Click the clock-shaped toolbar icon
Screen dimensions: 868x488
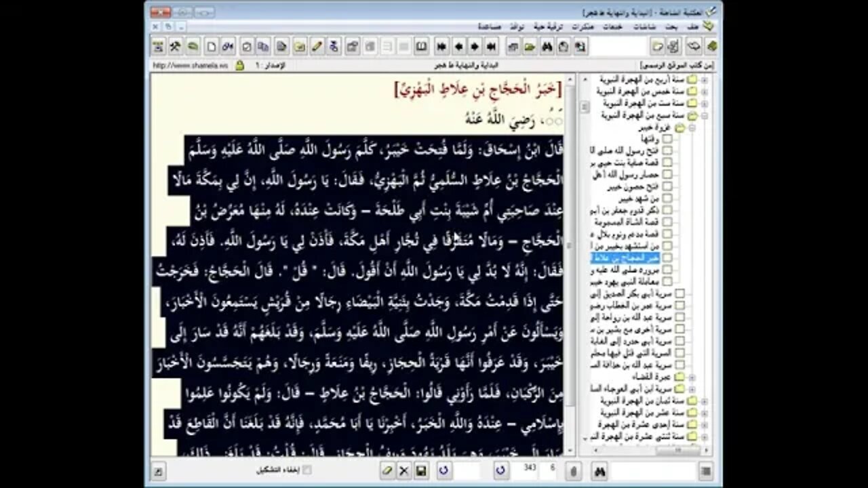563,46
